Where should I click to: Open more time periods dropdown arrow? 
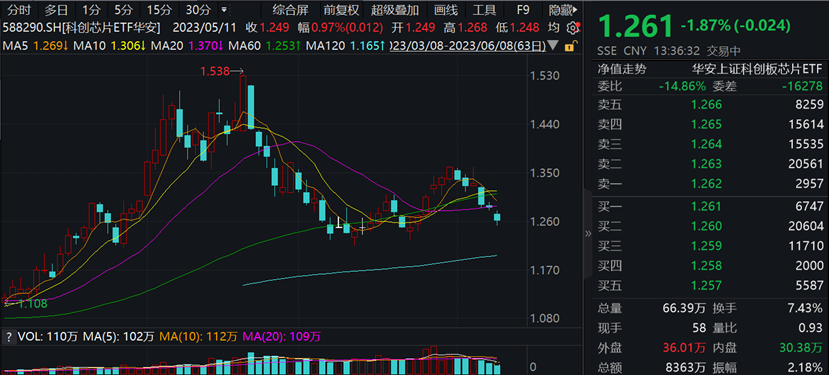(224, 10)
